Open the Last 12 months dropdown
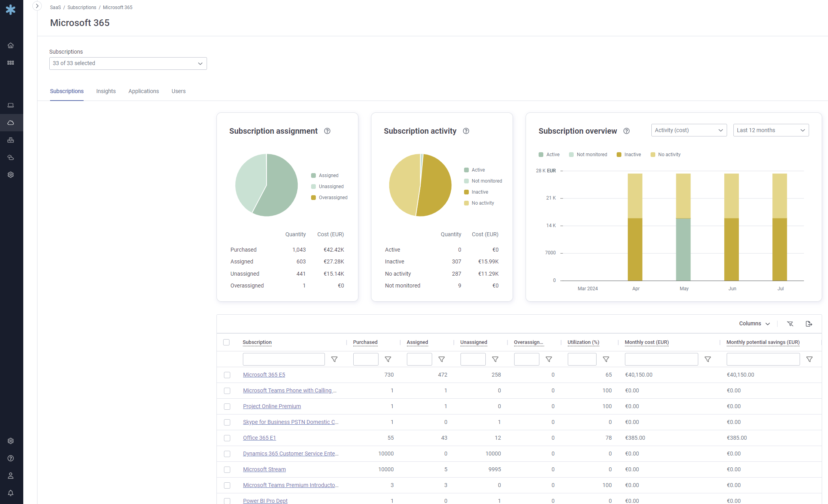 [771, 130]
